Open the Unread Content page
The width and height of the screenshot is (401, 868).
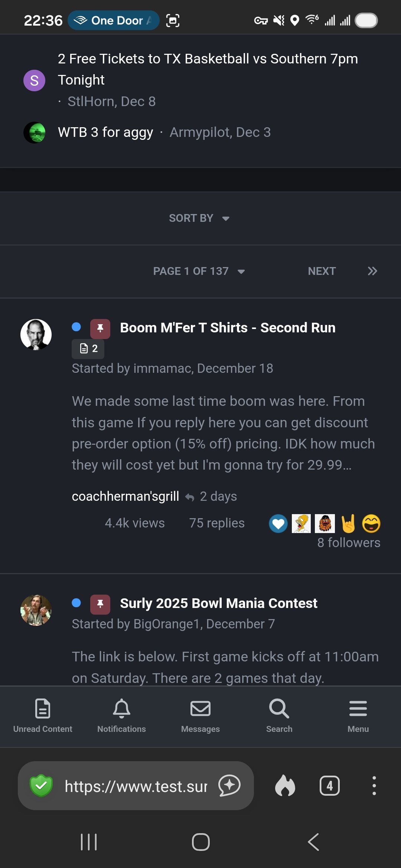click(x=43, y=715)
